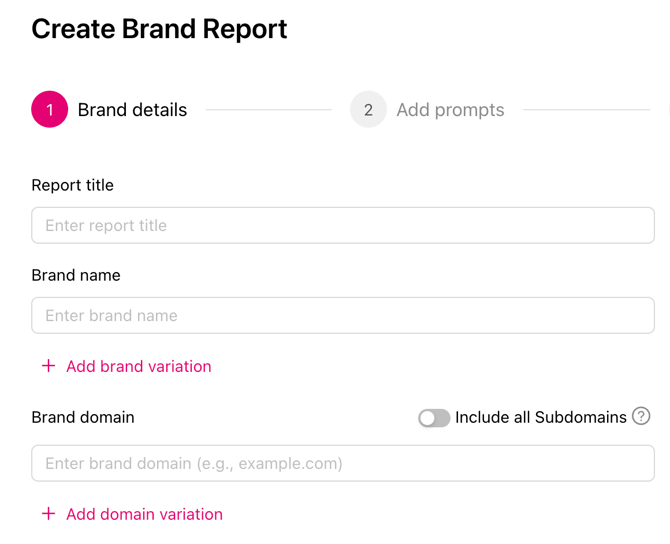Click the Create Brand Report heading
The height and width of the screenshot is (544, 670).
pyautogui.click(x=159, y=28)
